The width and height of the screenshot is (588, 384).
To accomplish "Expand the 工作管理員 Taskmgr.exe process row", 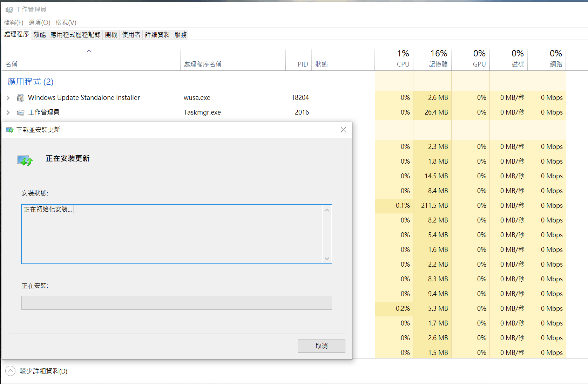I will pos(8,112).
